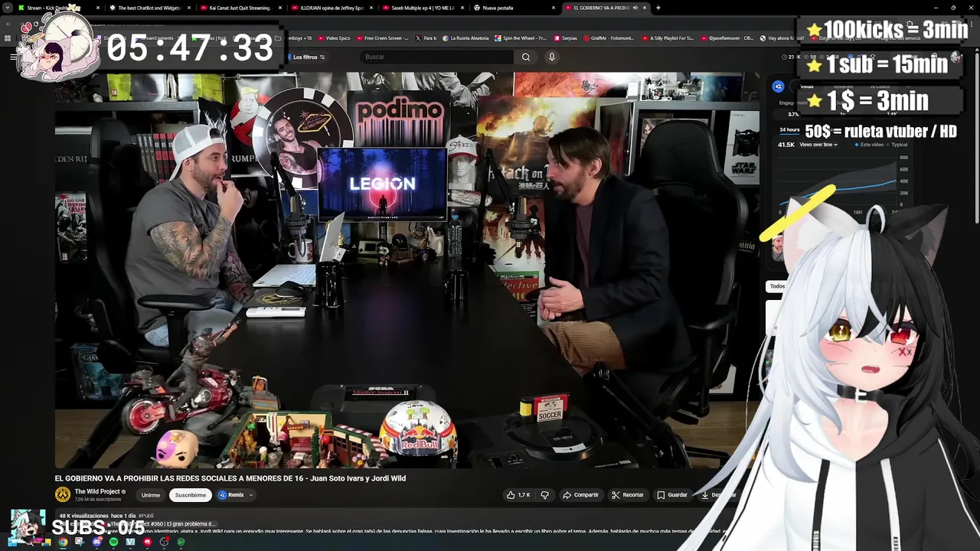980x551 pixels.
Task: Open the 'ILLOJUAN opina de Jeffrey' tab
Action: 331,8
